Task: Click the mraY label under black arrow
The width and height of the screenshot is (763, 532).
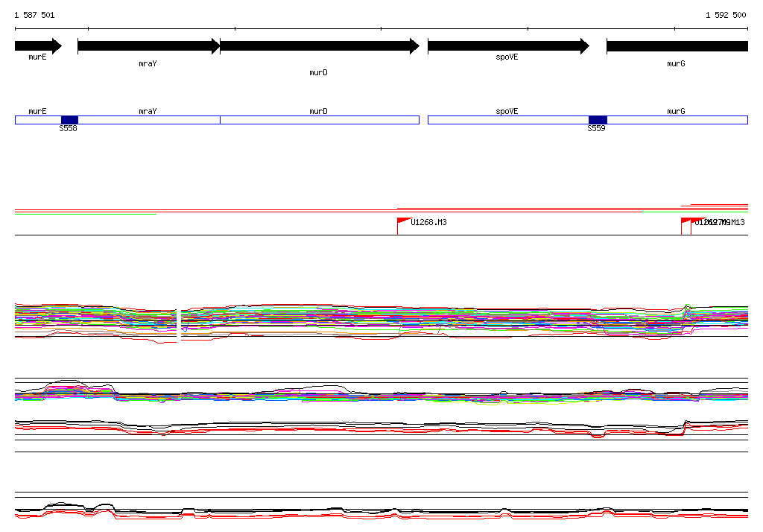Action: [x=148, y=64]
